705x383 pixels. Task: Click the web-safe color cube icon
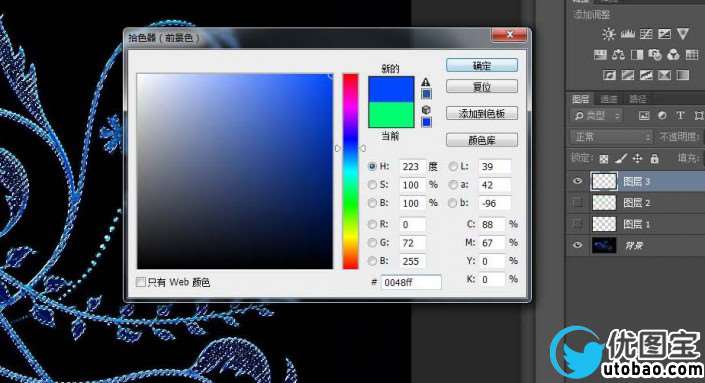click(426, 110)
